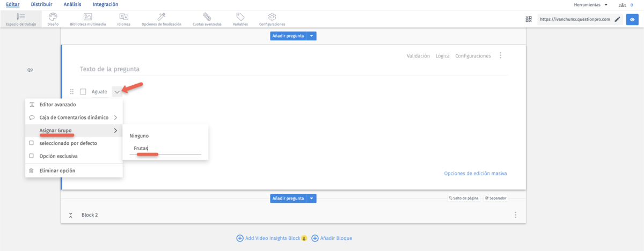Image resolution: width=644 pixels, height=251 pixels.
Task: Open the Diseño palette icon
Action: pyautogui.click(x=53, y=17)
